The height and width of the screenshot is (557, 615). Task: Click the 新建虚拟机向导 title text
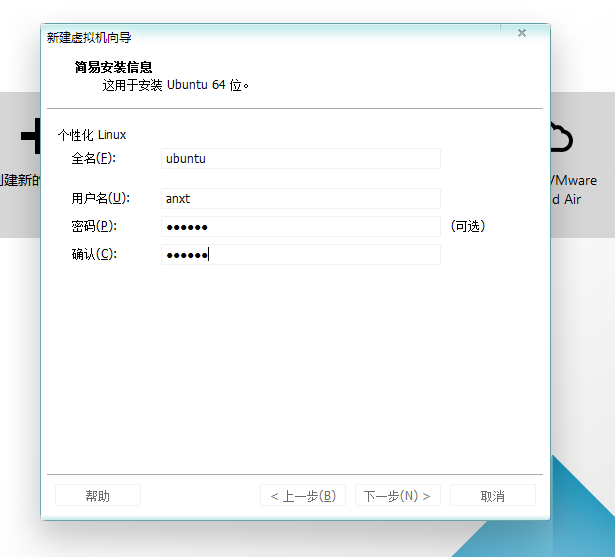click(89, 38)
